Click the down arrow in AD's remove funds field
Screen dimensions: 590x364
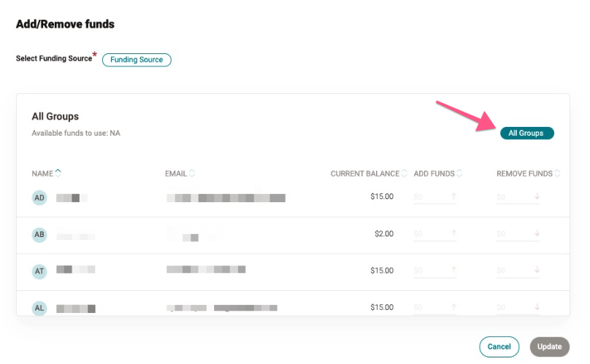pyautogui.click(x=537, y=196)
